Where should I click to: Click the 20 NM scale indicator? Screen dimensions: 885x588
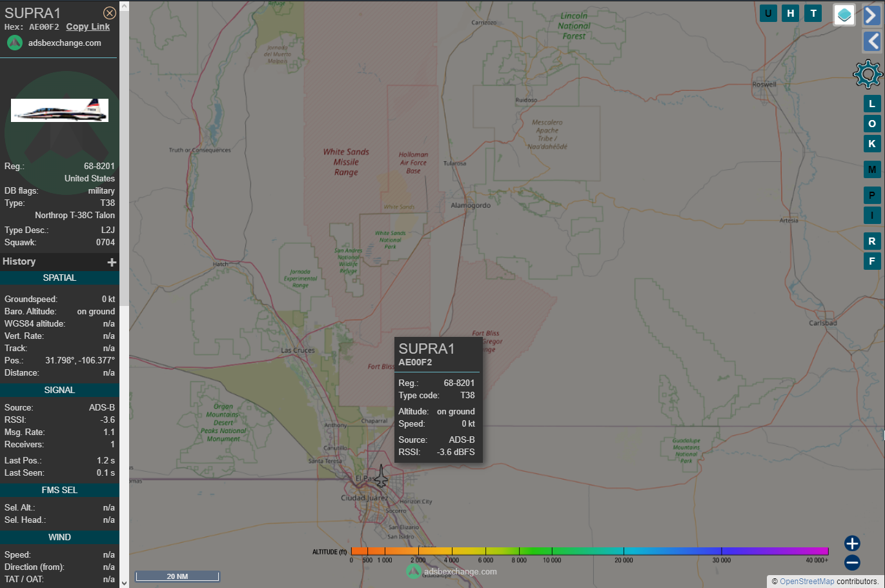click(177, 576)
